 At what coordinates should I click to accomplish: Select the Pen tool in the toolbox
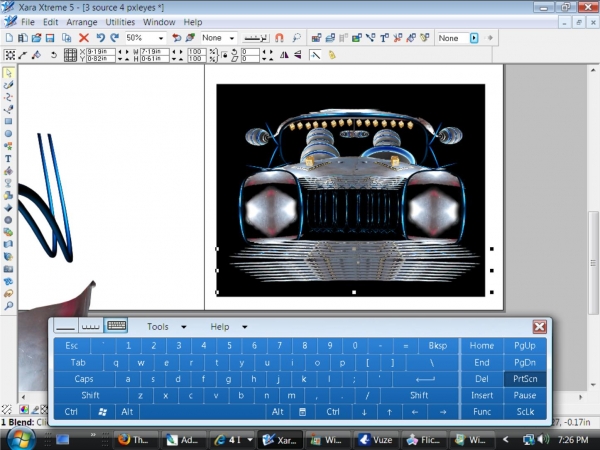8,109
